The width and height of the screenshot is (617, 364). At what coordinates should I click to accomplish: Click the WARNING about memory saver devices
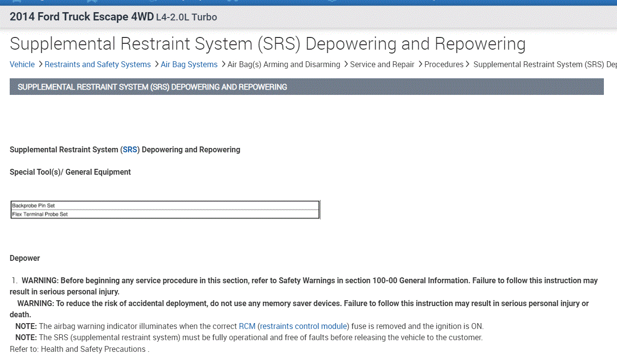tap(299, 309)
